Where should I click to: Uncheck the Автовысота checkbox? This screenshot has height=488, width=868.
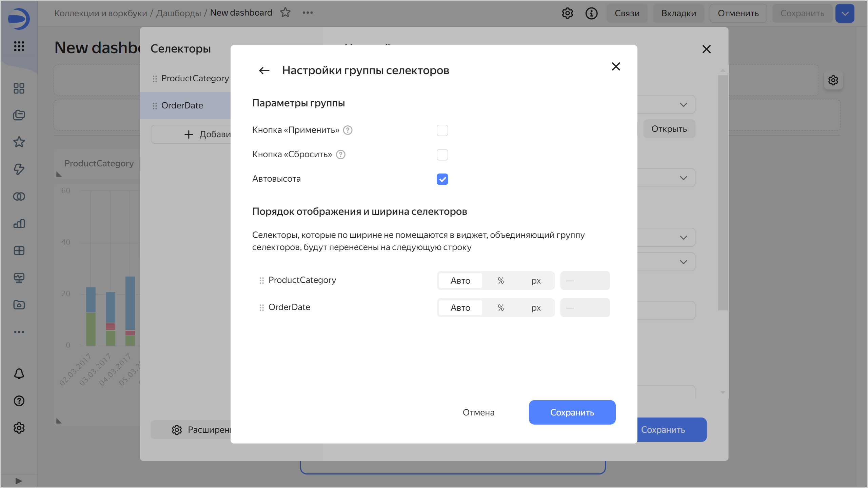point(442,179)
